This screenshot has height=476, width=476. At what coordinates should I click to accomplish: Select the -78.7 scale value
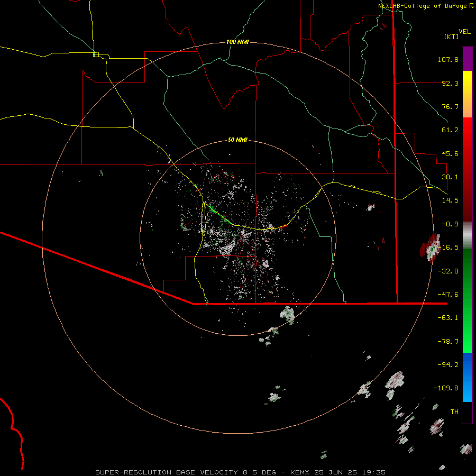coord(448,342)
